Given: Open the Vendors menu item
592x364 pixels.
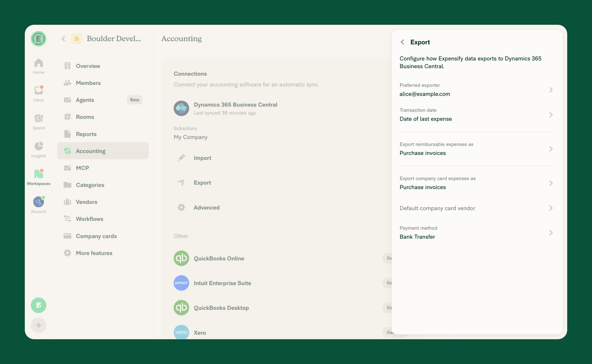Looking at the screenshot, I should pos(103,202).
